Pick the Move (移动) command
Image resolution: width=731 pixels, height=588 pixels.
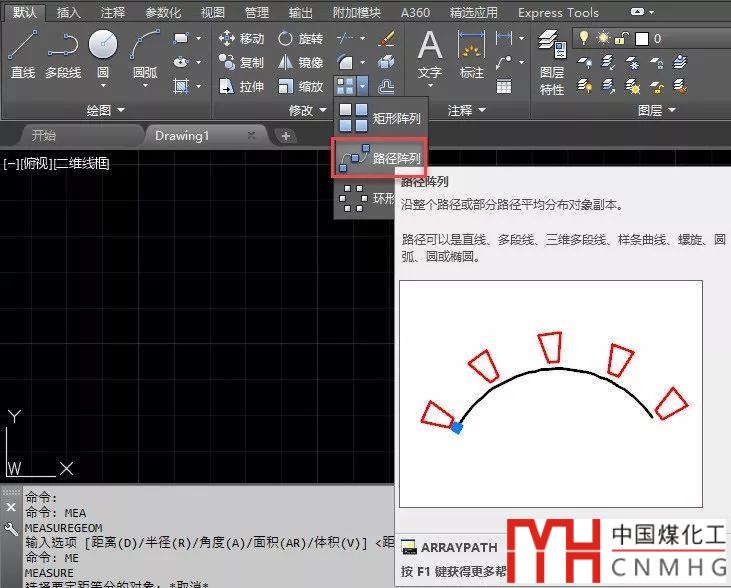(x=241, y=38)
